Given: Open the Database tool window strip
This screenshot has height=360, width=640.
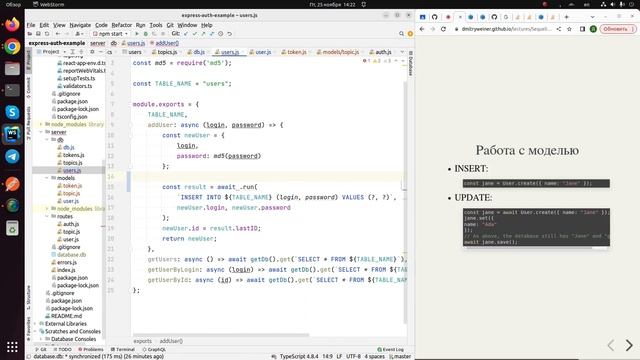Looking at the screenshot, I should [x=411, y=63].
